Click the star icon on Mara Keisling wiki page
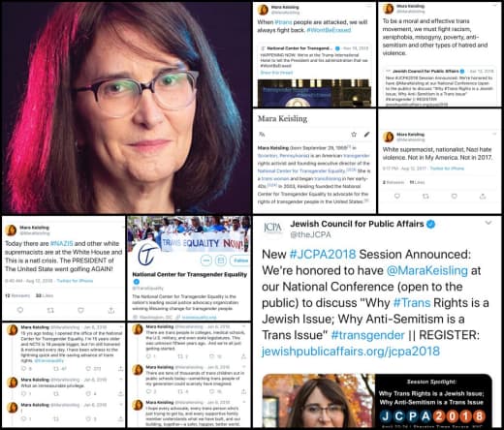 (354, 135)
